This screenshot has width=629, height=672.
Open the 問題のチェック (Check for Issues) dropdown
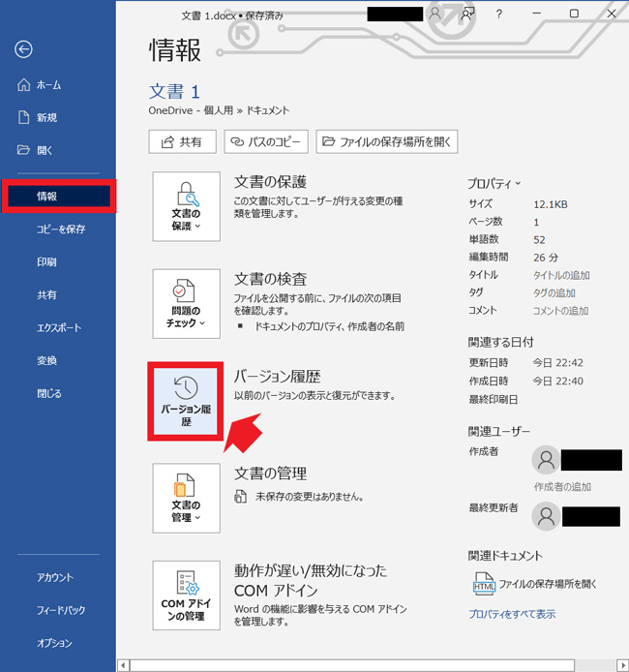186,303
